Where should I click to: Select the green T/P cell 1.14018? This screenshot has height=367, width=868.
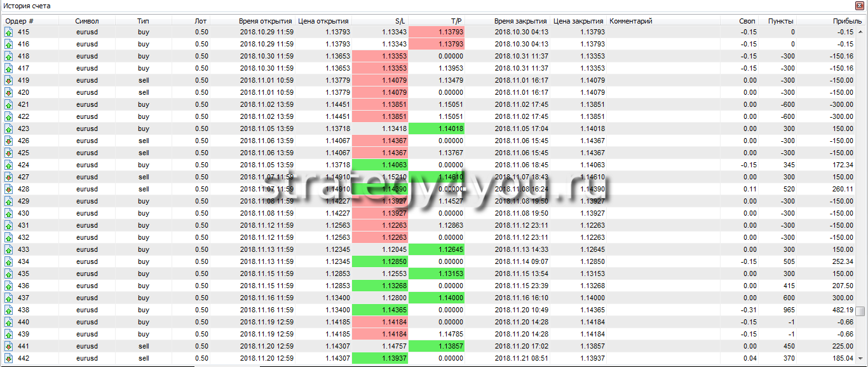[437, 129]
